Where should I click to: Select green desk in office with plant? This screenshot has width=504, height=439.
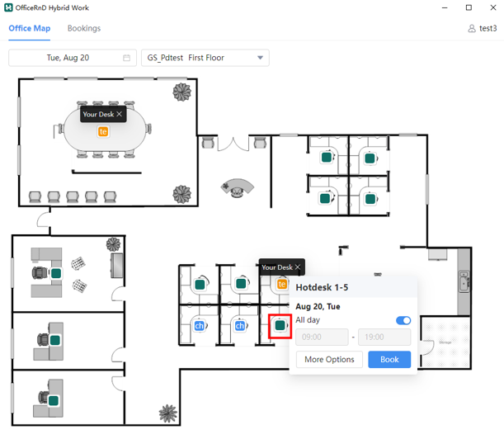coord(56,273)
